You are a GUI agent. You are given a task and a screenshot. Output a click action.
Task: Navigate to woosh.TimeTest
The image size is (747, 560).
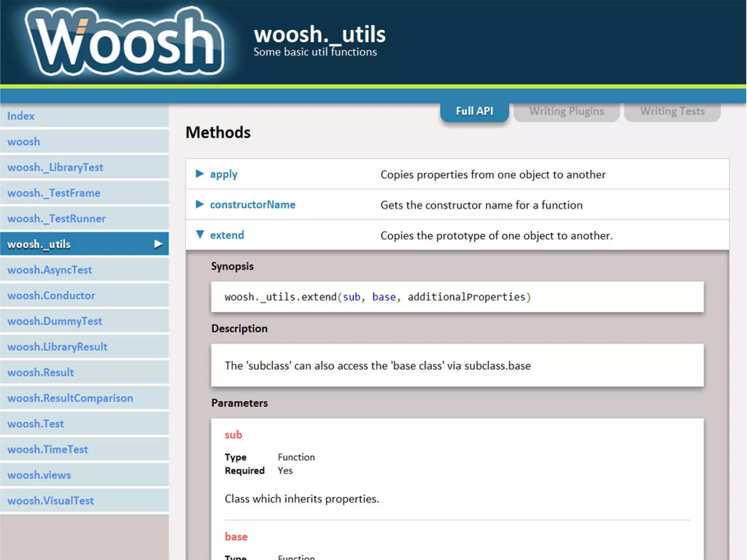point(84,449)
